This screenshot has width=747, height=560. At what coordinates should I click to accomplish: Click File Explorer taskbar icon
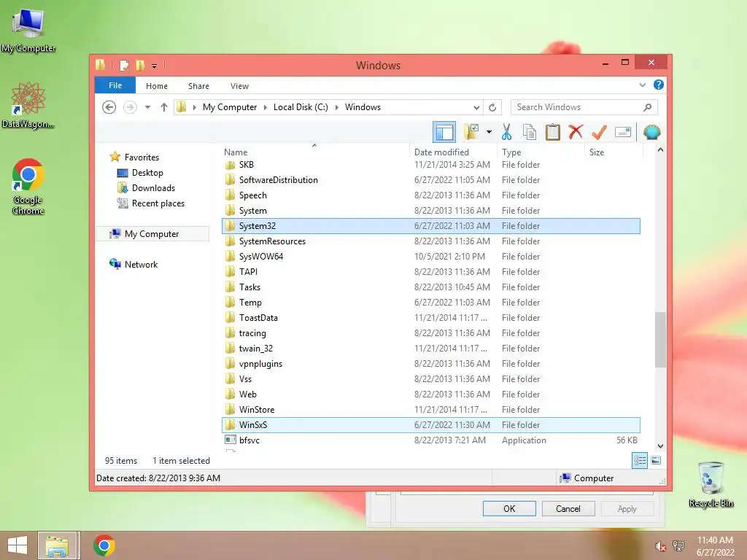tap(57, 545)
